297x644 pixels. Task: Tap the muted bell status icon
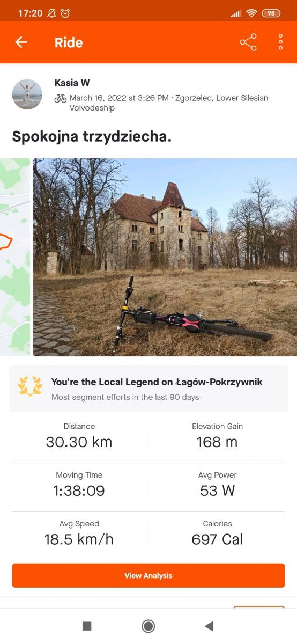point(51,13)
